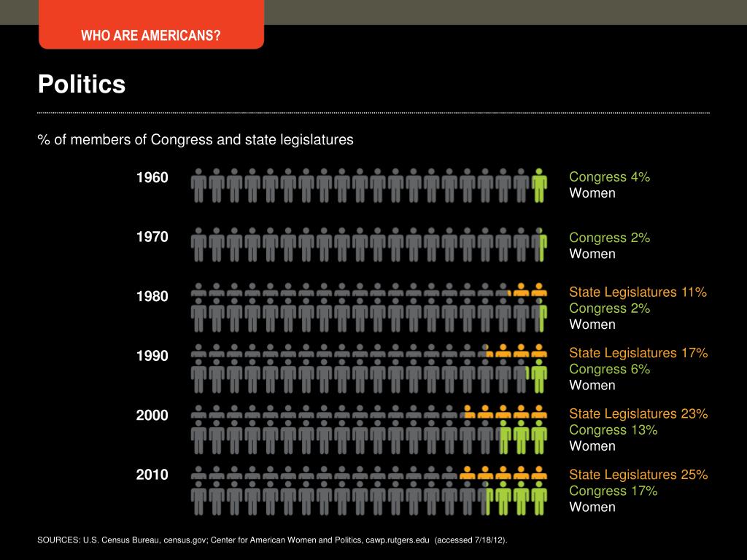The height and width of the screenshot is (560, 747).
Task: Select the rightmost orange bust in 1980 row
Action: (539, 289)
